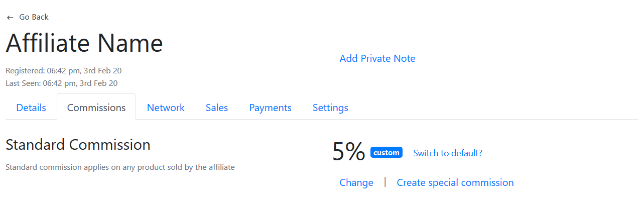Switch to the Details tab
This screenshot has height=204, width=644.
click(31, 108)
